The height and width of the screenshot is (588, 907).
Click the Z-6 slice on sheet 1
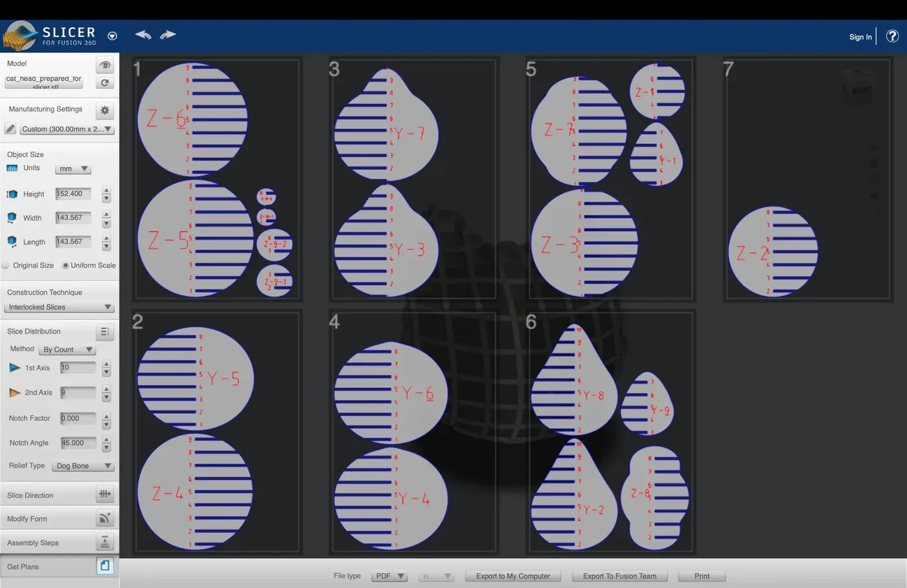point(192,120)
